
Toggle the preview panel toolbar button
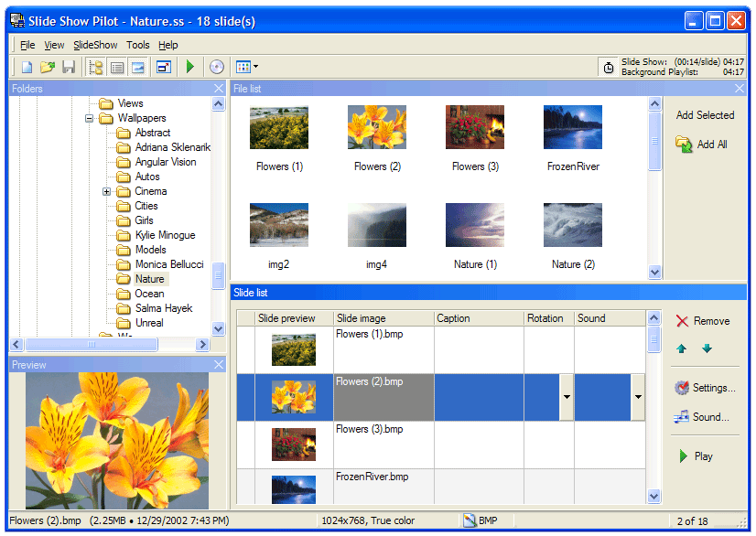click(x=137, y=67)
